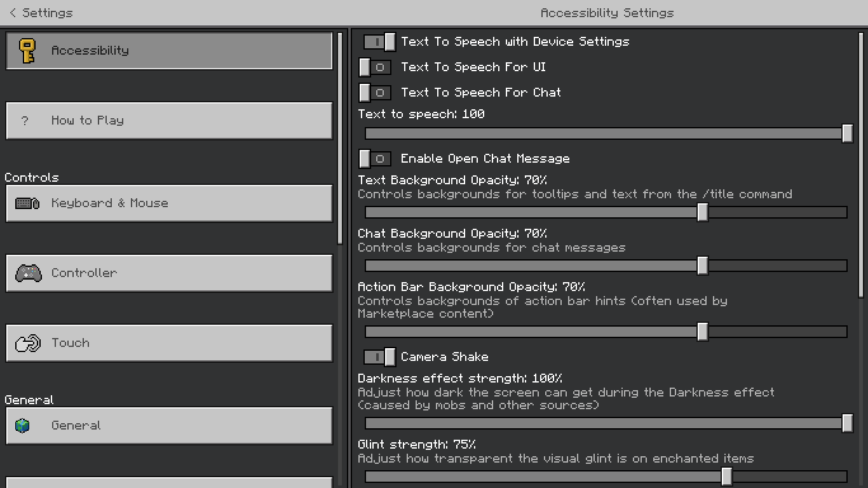Click the keyboard icon in Controls
Screen dimensions: 868x488
[x=27, y=203]
